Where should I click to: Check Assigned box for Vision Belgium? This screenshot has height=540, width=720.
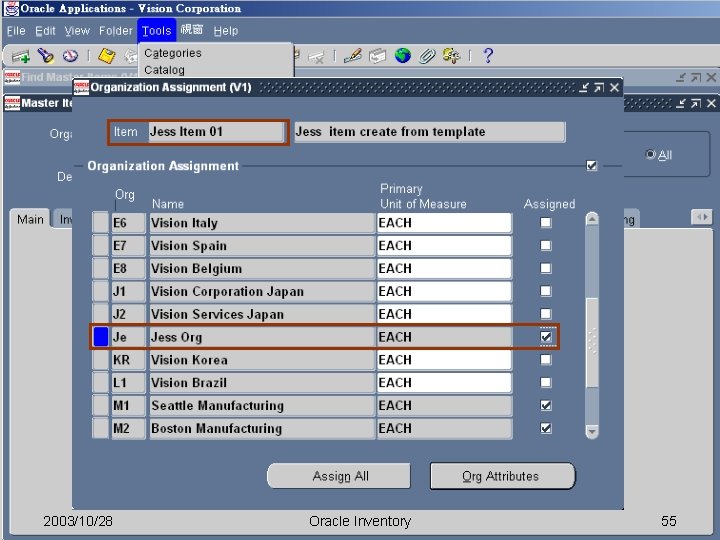[x=546, y=268]
